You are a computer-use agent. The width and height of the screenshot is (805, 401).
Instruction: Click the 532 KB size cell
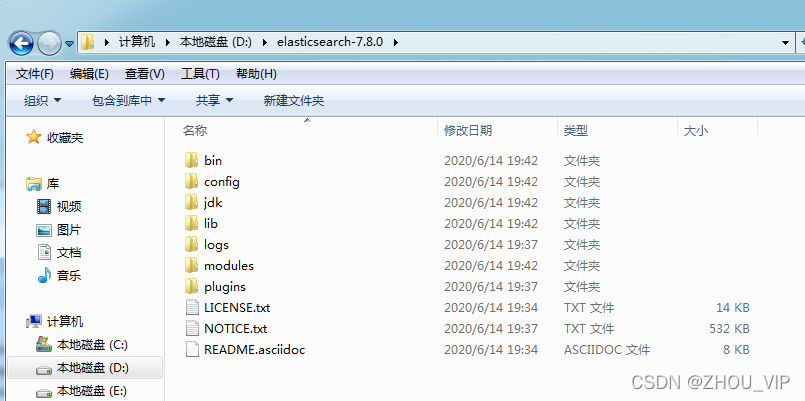click(x=729, y=329)
